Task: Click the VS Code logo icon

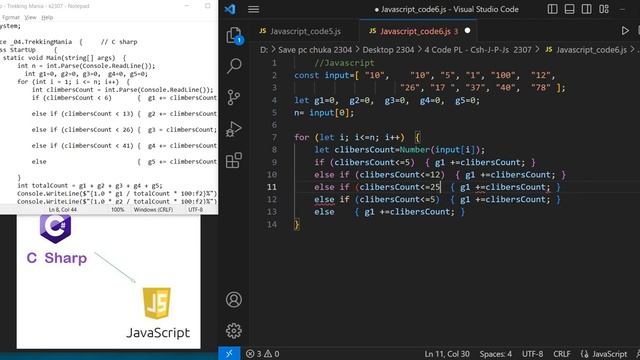Action: pos(230,9)
